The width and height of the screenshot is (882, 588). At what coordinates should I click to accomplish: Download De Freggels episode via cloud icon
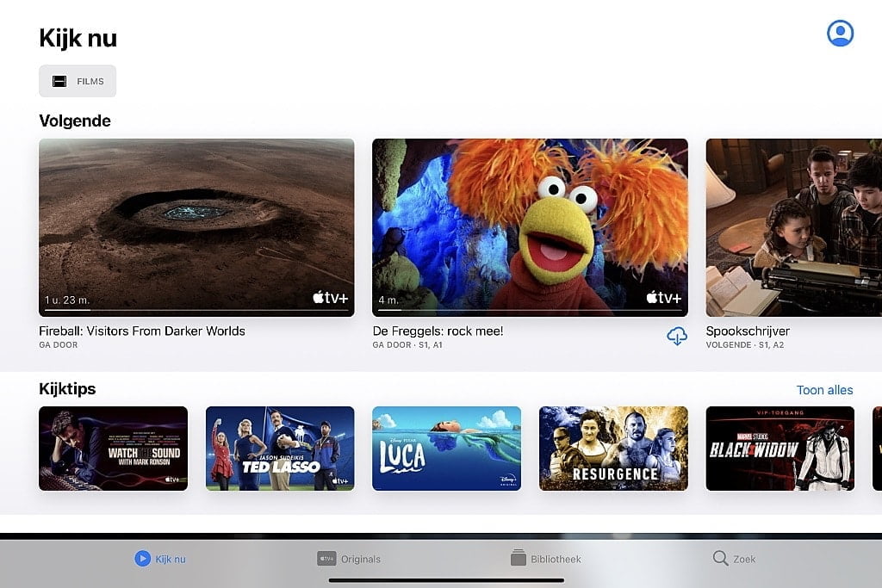677,336
